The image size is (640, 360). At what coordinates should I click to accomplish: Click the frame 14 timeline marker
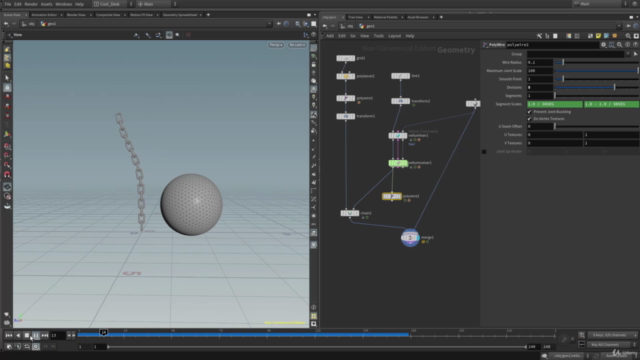tap(104, 333)
